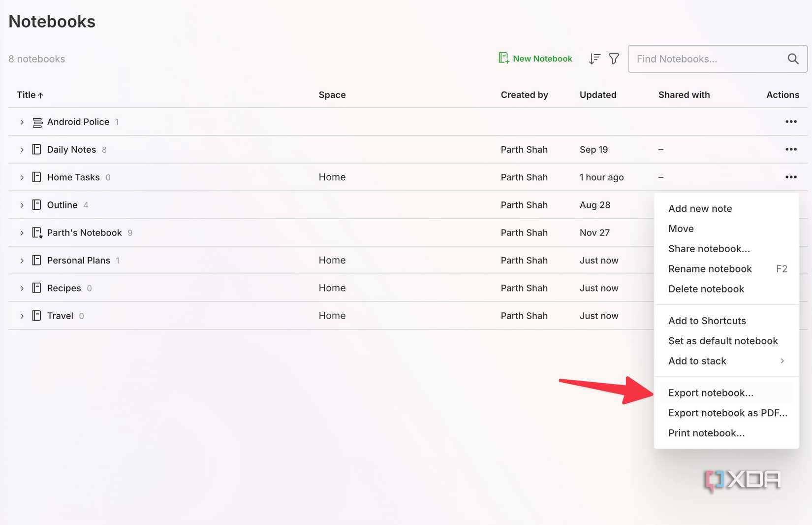Click the sort notebooks icon
The height and width of the screenshot is (525, 812).
pyautogui.click(x=594, y=59)
